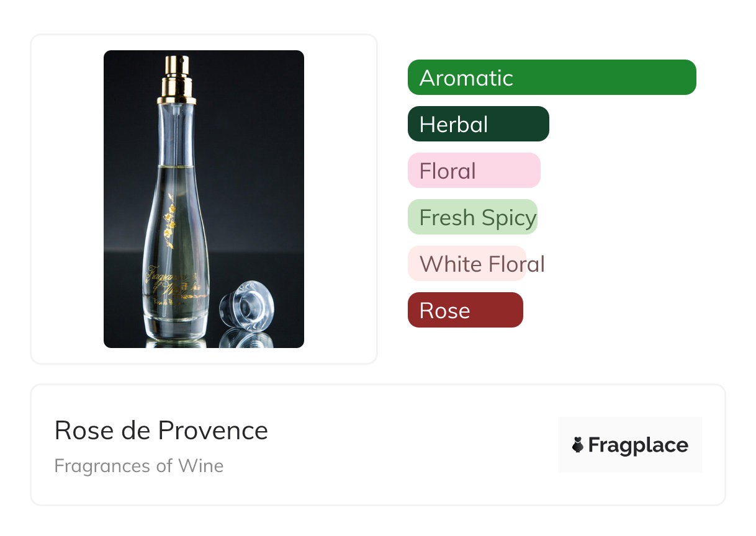Click the Fragplace flame logo icon

coord(578,445)
